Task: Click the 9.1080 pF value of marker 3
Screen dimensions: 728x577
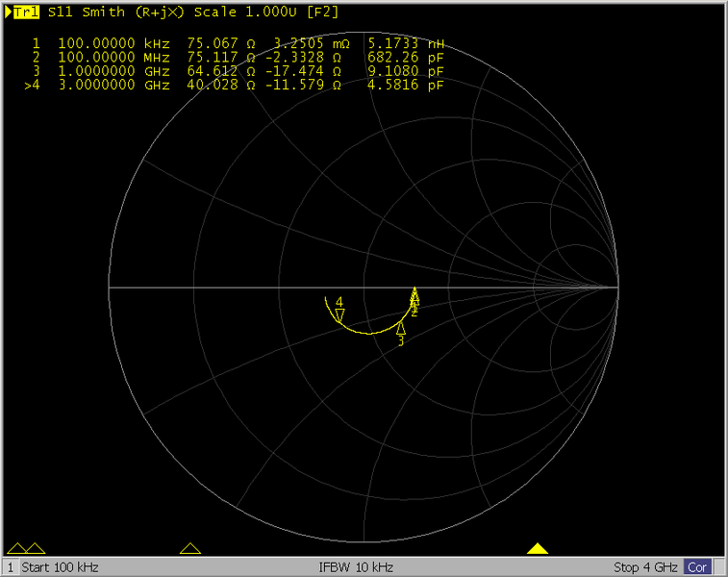Action: [x=405, y=71]
